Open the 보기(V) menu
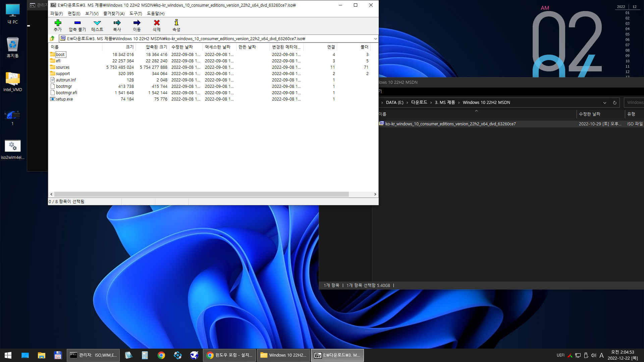Image resolution: width=644 pixels, height=362 pixels. click(92, 13)
